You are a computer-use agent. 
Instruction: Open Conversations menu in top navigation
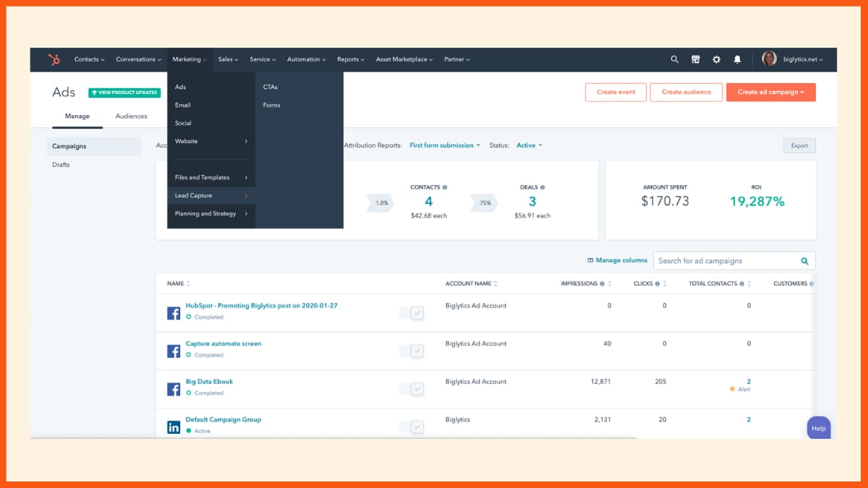(139, 59)
